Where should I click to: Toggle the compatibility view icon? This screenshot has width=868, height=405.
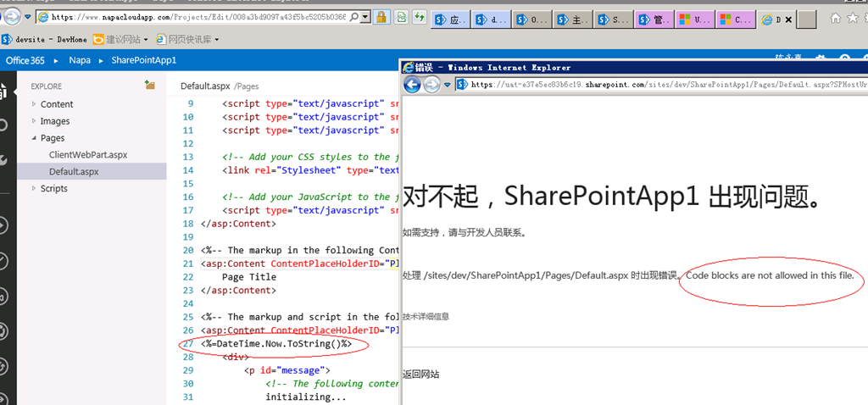pyautogui.click(x=401, y=17)
